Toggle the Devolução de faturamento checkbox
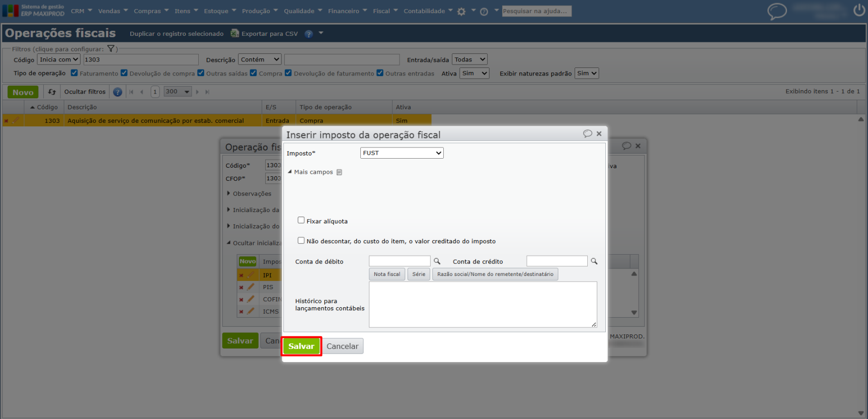The height and width of the screenshot is (419, 868). click(x=288, y=73)
